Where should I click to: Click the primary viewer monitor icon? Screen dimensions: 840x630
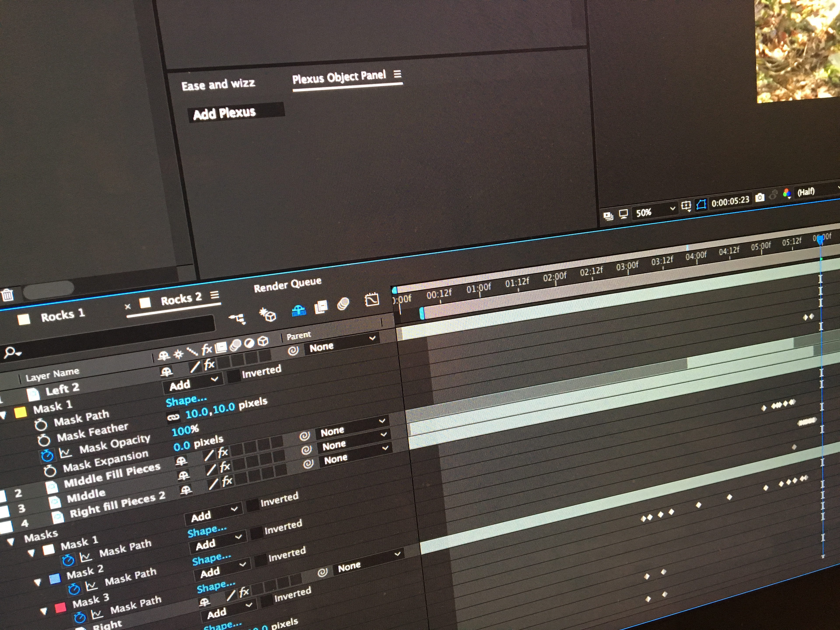coord(623,214)
